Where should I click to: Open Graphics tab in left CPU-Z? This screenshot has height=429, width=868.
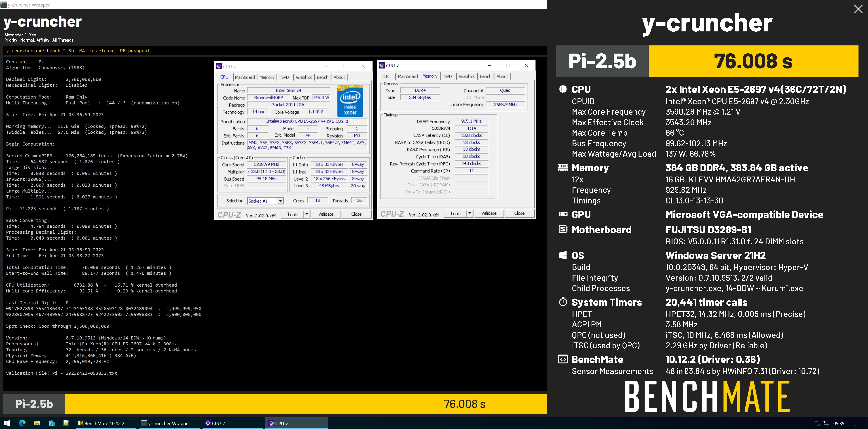[x=304, y=77]
